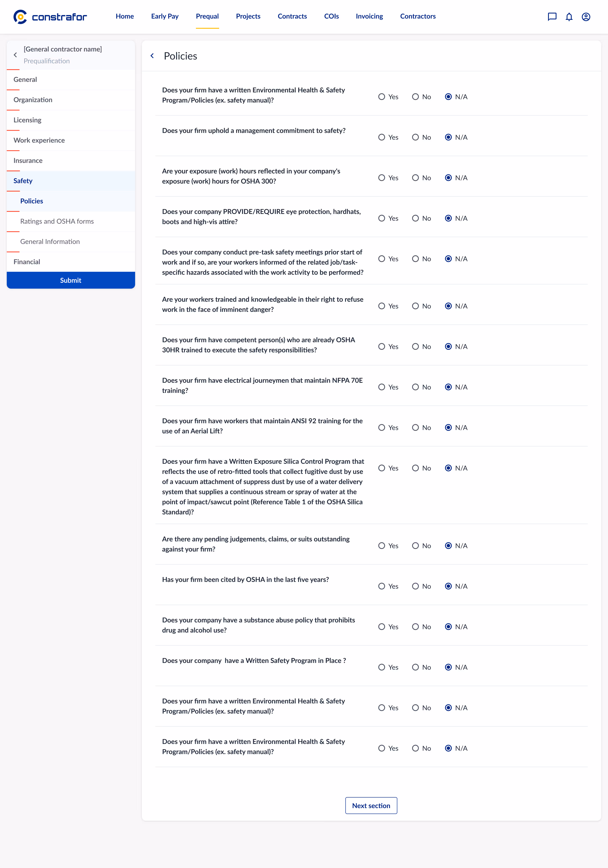
Task: Select Yes for pre-task safety meetings question
Action: tap(382, 259)
